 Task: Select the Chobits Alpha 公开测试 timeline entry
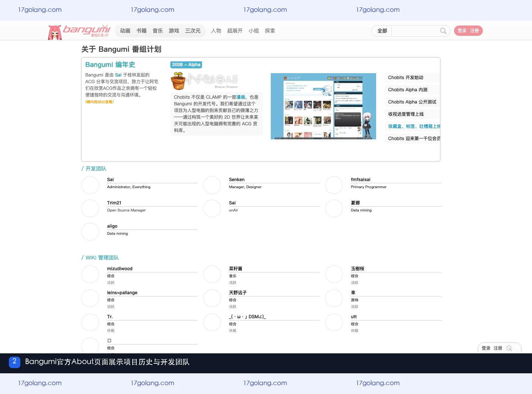tap(412, 102)
